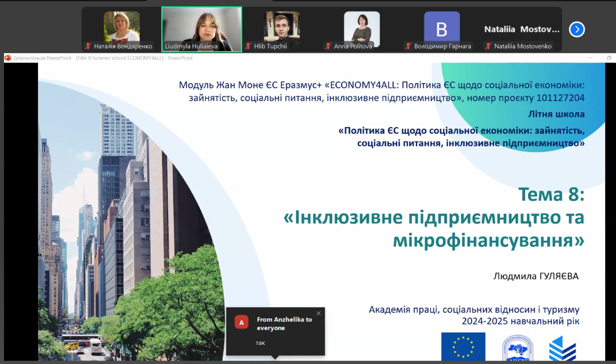Click the PowerPoint window title text
The width and height of the screenshot is (616, 364).
click(103, 58)
